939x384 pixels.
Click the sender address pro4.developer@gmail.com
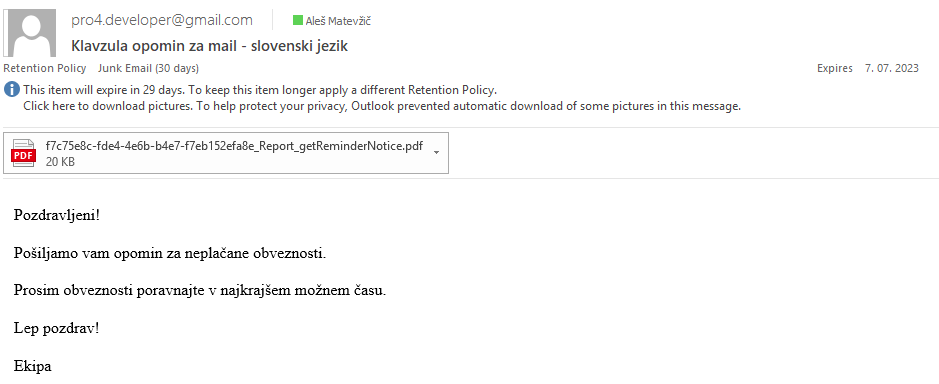[162, 20]
